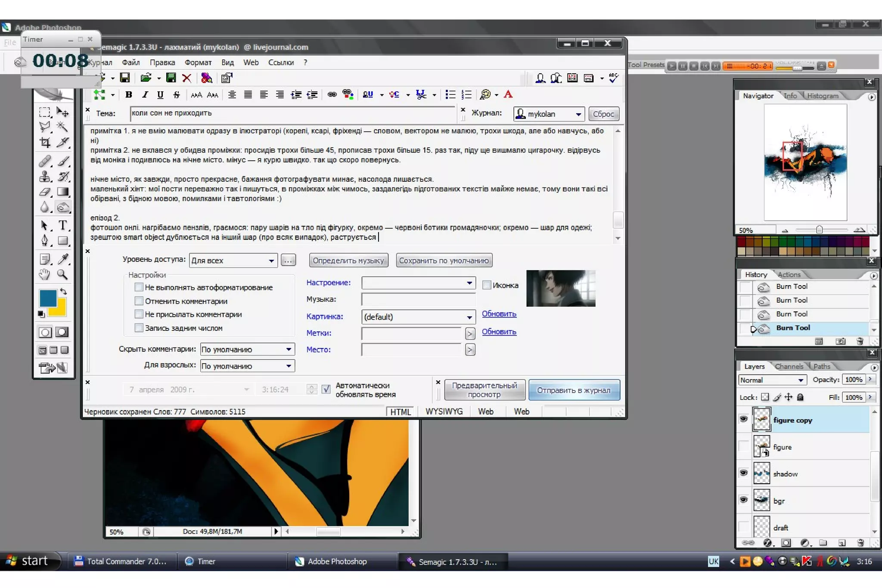Click the blue foreground color swatch
The height and width of the screenshot is (588, 882).
pos(48,297)
